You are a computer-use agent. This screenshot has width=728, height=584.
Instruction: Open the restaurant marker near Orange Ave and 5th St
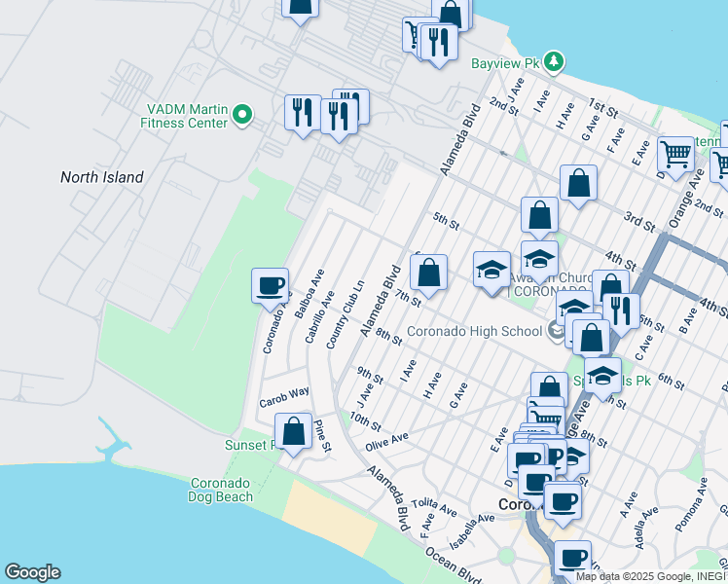621,312
